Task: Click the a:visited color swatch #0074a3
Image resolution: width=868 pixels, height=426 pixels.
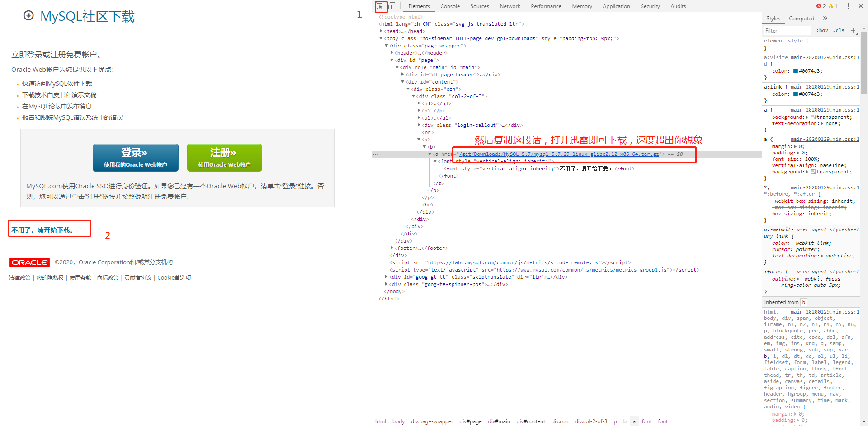Action: [796, 71]
